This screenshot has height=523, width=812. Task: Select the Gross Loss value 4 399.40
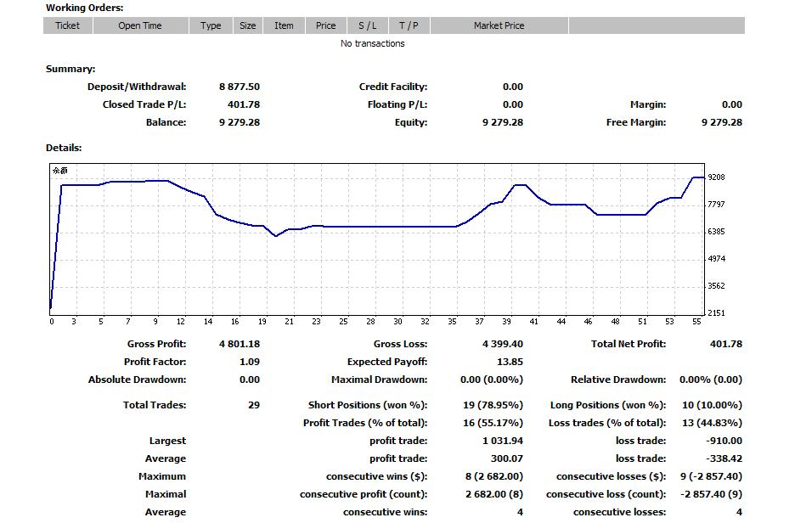click(x=502, y=344)
